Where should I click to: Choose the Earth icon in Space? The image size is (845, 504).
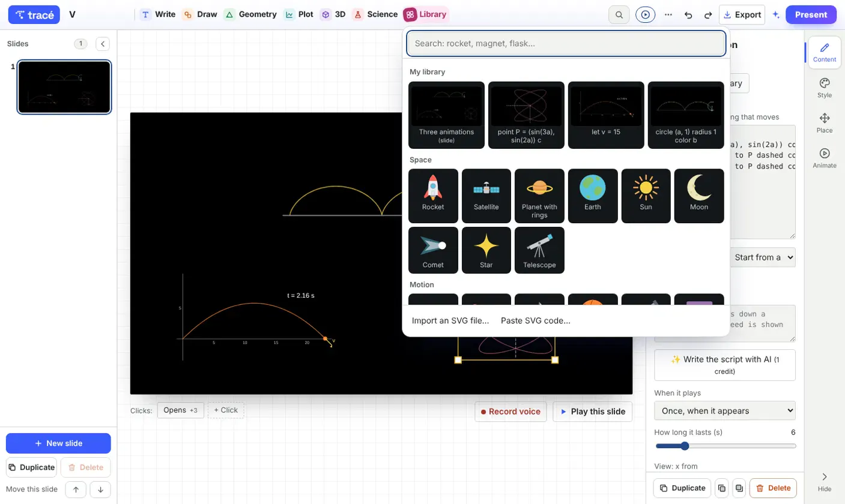[x=593, y=196]
